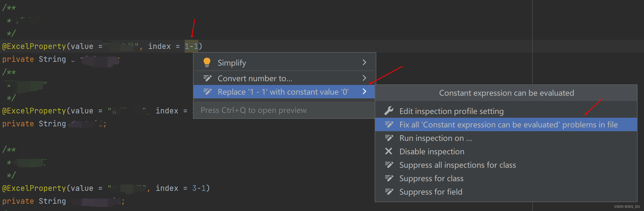This screenshot has height=211, width=644.
Task: Select Suppress for field entry
Action: click(x=506, y=192)
